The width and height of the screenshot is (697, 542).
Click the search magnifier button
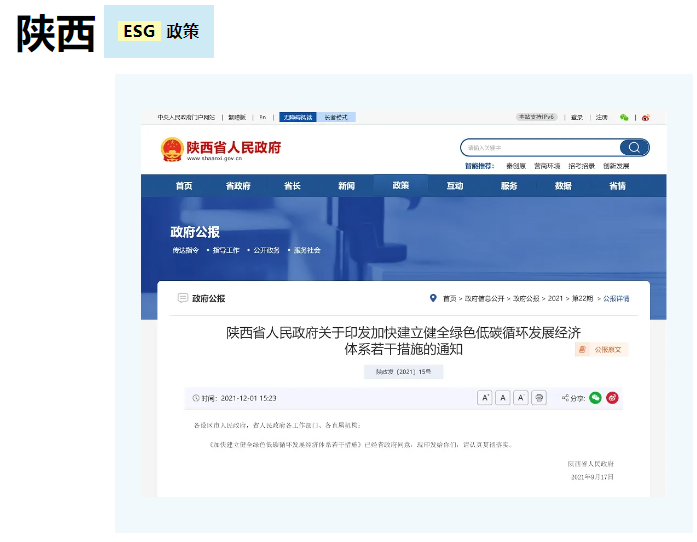pos(634,147)
